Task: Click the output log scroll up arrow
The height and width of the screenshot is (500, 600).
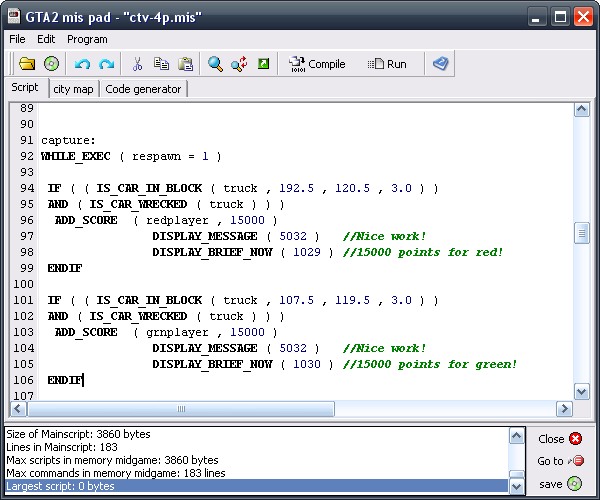Action: click(517, 436)
